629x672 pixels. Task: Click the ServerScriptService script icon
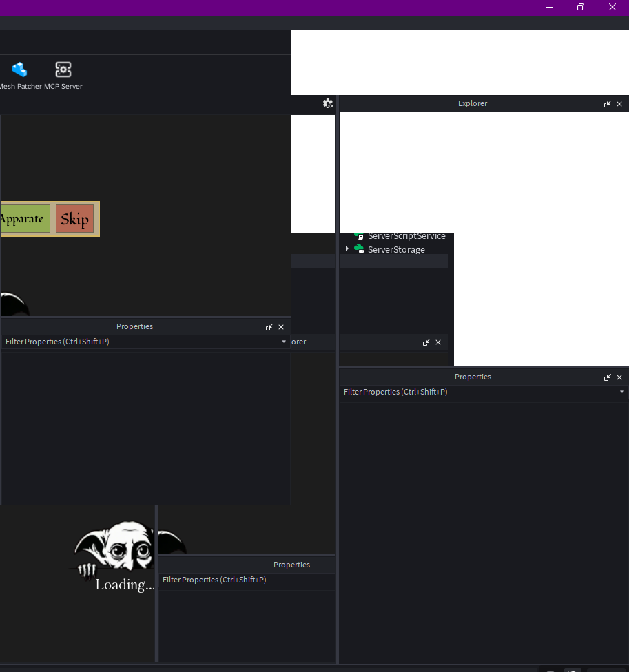tap(359, 235)
